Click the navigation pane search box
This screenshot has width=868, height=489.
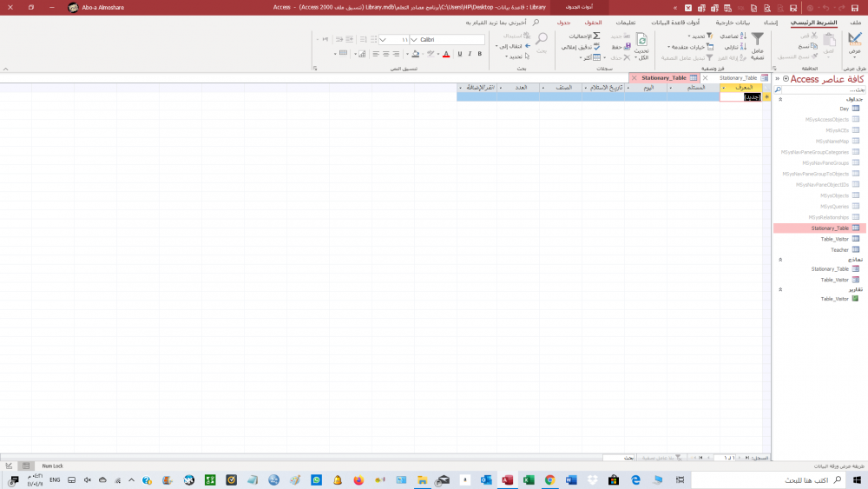click(820, 89)
